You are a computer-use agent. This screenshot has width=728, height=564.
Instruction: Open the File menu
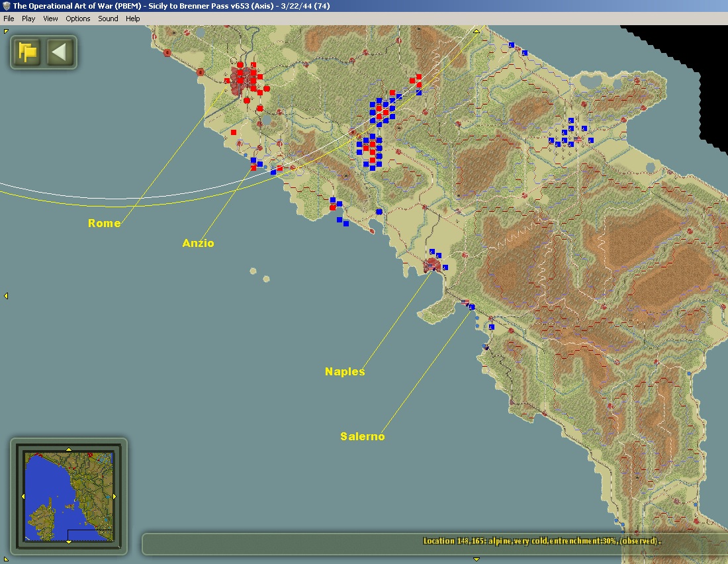point(9,19)
